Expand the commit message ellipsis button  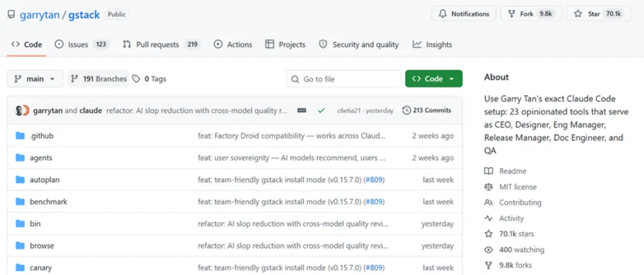302,110
